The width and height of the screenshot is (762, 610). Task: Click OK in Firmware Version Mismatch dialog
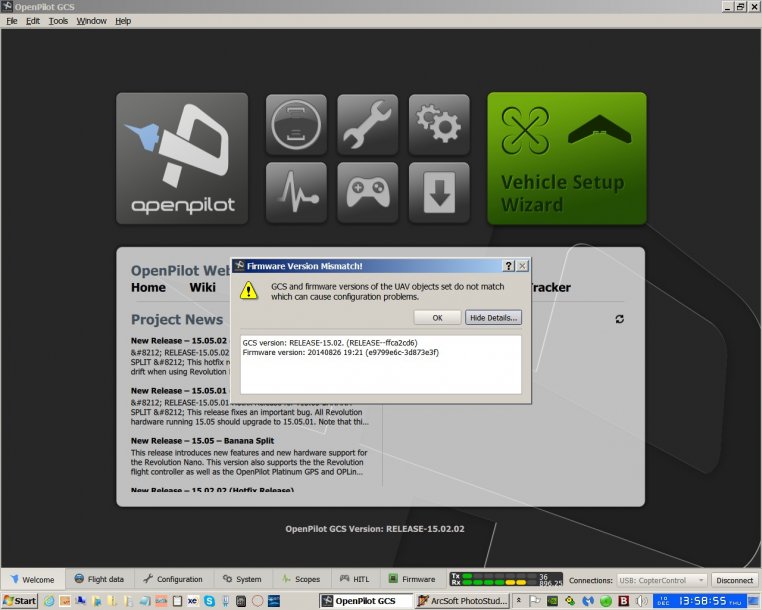click(x=437, y=317)
